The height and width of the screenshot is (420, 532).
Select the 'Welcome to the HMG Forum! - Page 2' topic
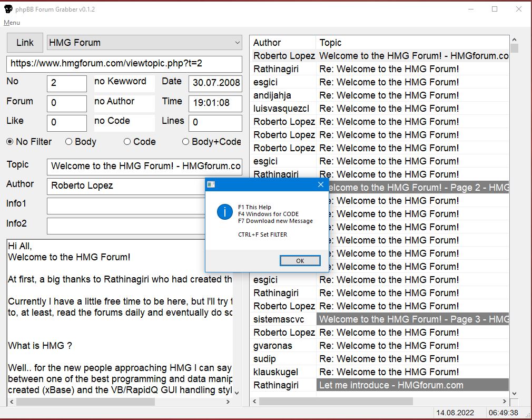click(x=419, y=188)
